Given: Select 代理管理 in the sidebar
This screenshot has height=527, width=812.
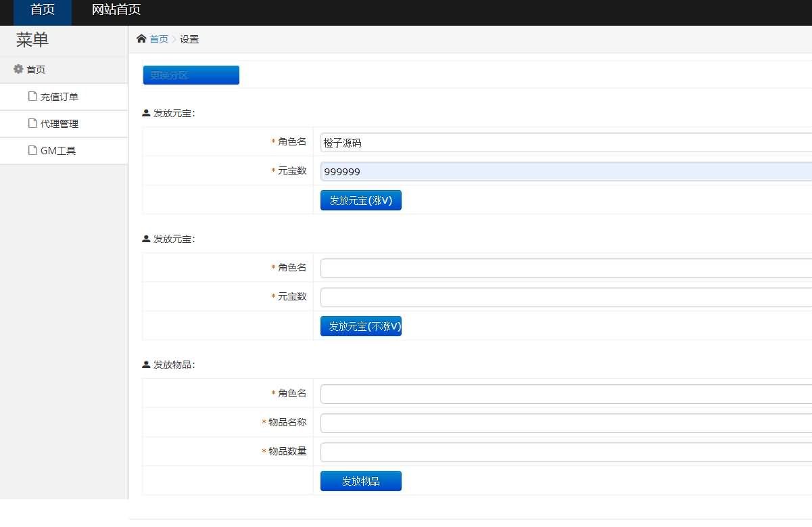Looking at the screenshot, I should click(59, 124).
